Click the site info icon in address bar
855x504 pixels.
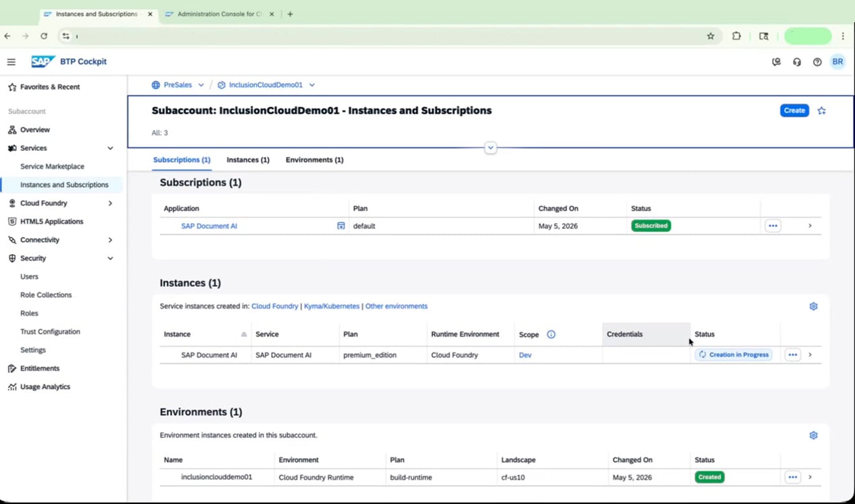click(x=65, y=36)
